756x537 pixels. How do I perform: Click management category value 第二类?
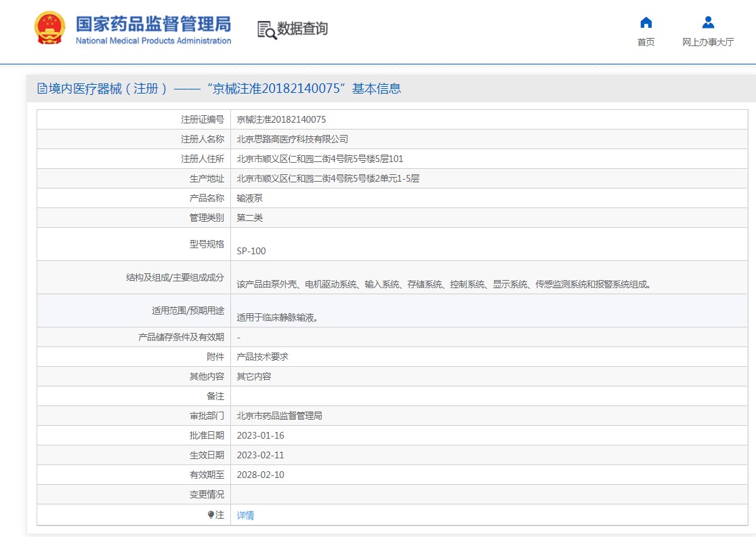point(250,218)
